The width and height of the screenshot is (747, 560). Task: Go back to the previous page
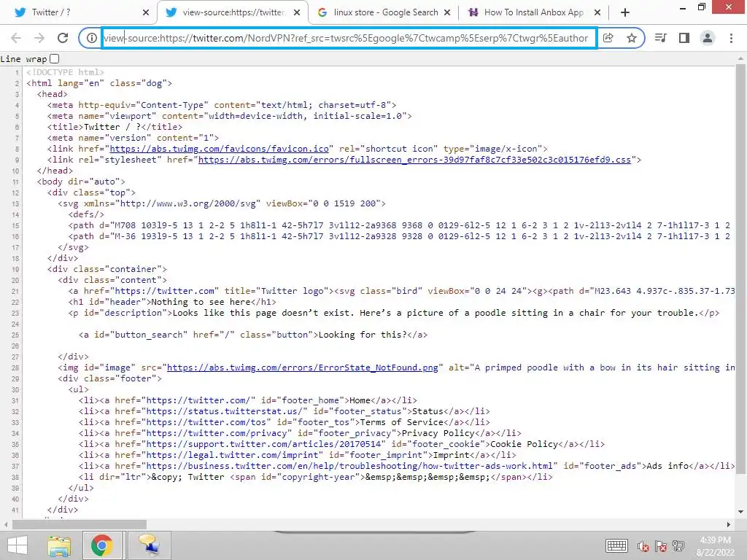[x=16, y=38]
